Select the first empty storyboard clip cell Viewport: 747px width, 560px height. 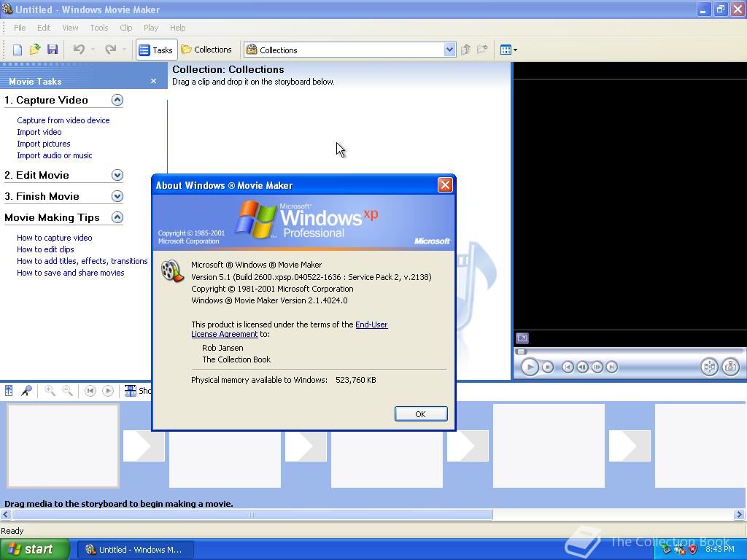(63, 446)
